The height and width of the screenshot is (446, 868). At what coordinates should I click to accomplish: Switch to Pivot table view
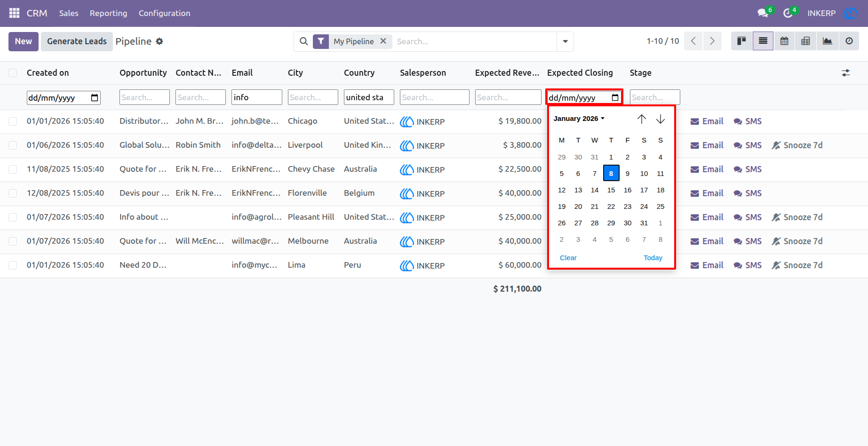point(805,41)
